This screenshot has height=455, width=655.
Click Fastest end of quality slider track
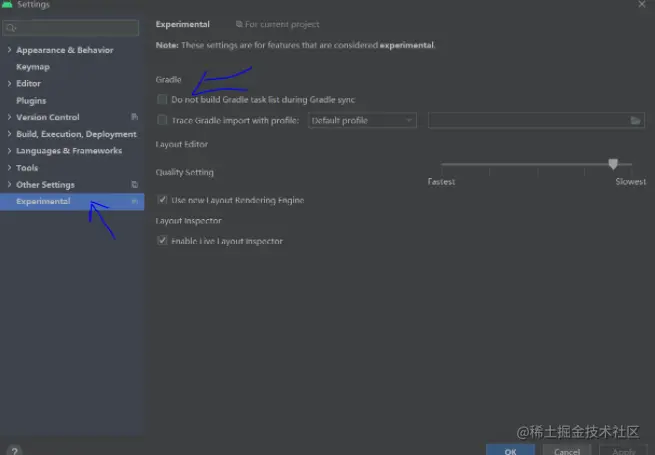point(443,164)
